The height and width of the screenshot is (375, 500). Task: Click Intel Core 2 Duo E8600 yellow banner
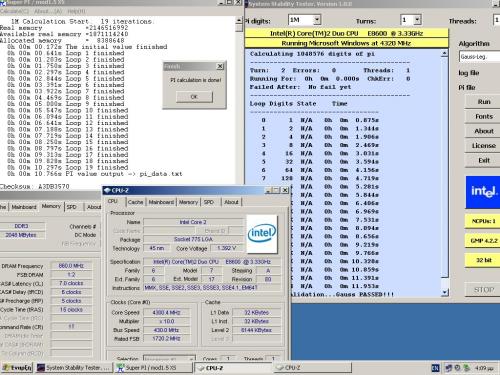(x=346, y=33)
